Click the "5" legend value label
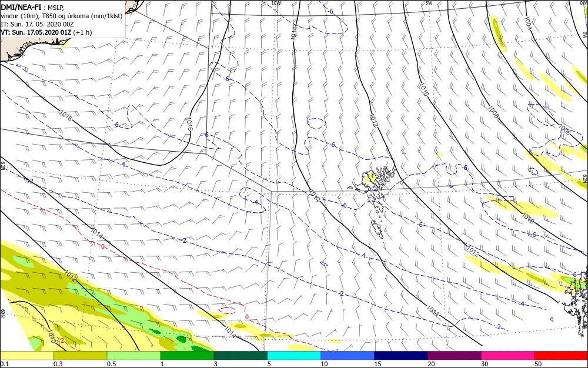The image size is (588, 368). pyautogui.click(x=269, y=364)
